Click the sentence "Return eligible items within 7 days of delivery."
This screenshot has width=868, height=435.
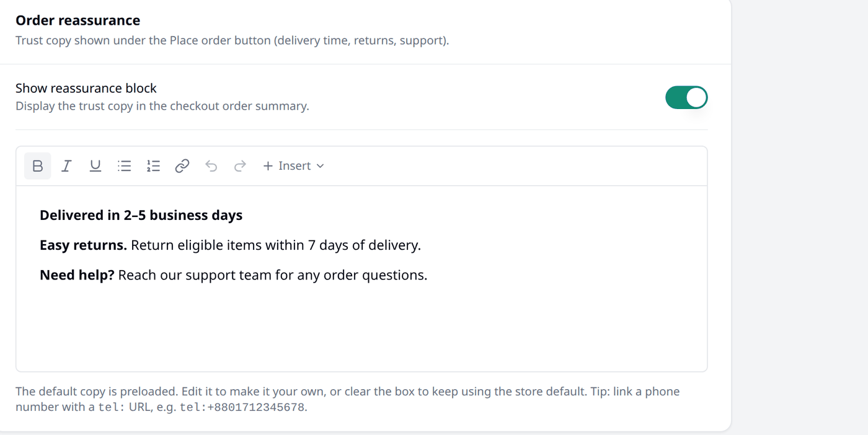[x=276, y=245]
